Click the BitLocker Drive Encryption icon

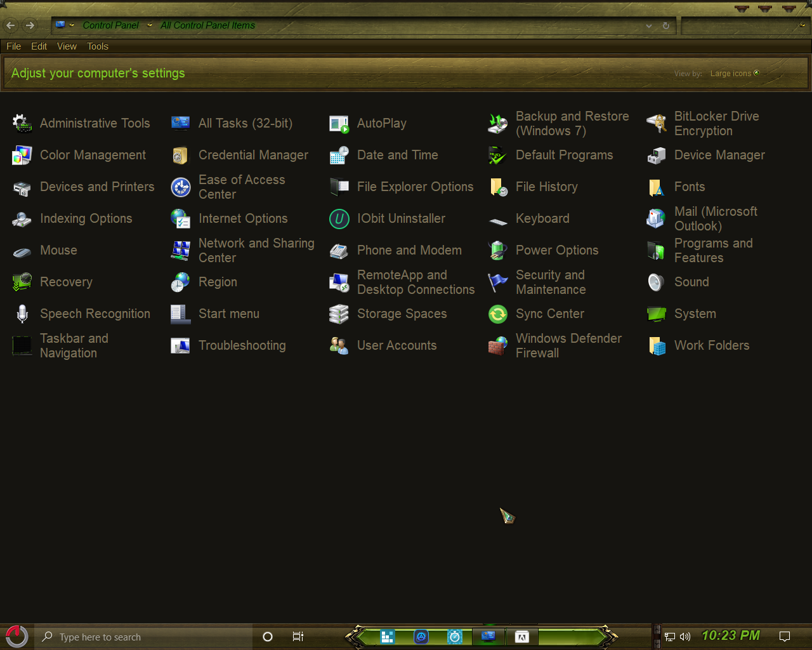point(657,123)
